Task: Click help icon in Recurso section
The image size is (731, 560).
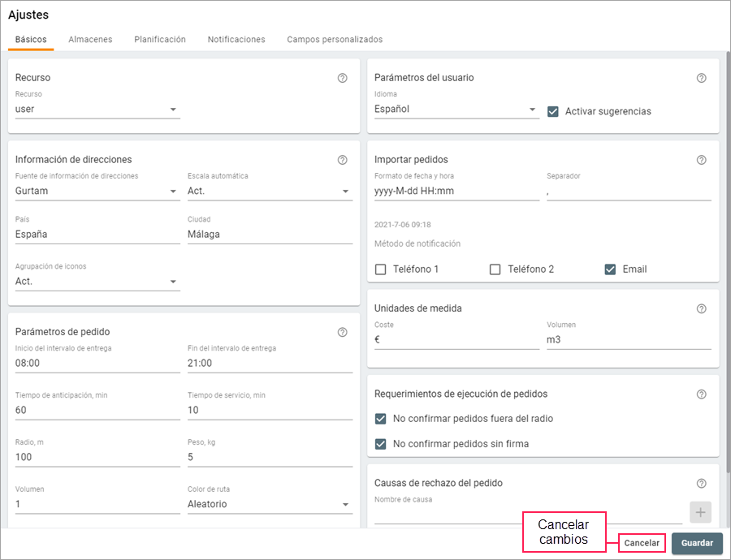Action: click(x=342, y=78)
